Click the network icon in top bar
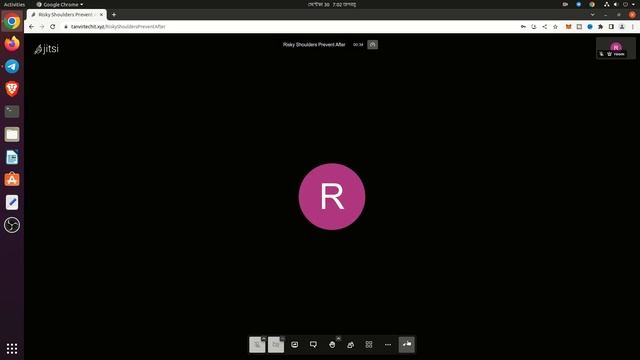Screen dimensions: 640x360 [x=607, y=4]
